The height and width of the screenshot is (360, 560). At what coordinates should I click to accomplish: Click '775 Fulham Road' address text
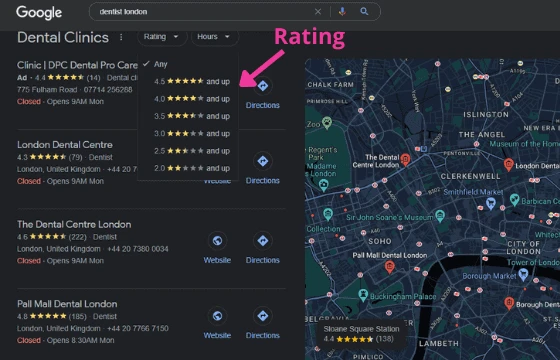pyautogui.click(x=47, y=90)
